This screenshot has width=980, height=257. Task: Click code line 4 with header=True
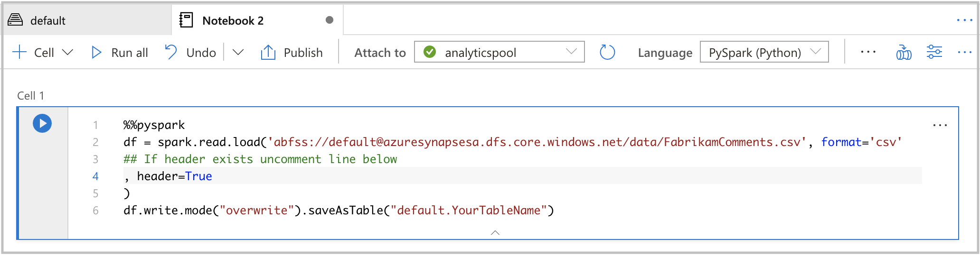click(x=174, y=176)
